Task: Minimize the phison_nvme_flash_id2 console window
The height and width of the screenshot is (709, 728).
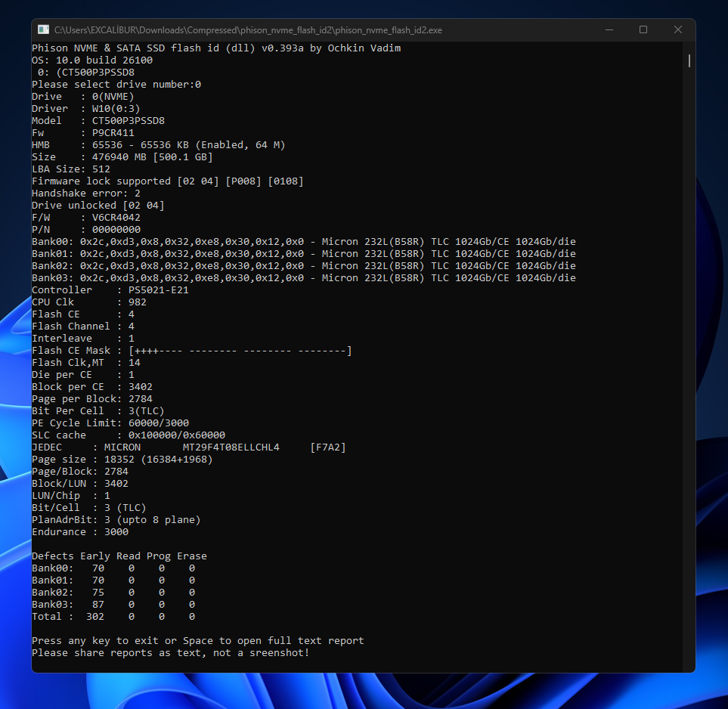Action: click(x=609, y=29)
